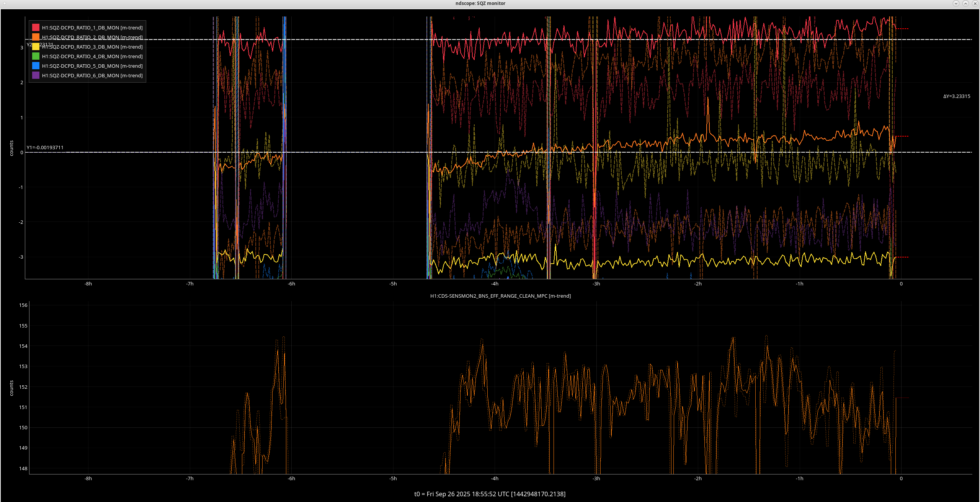This screenshot has width=980, height=502.
Task: Click the BNS_EFF_RANGE_CLEAN_MPC plot title
Action: 500,296
